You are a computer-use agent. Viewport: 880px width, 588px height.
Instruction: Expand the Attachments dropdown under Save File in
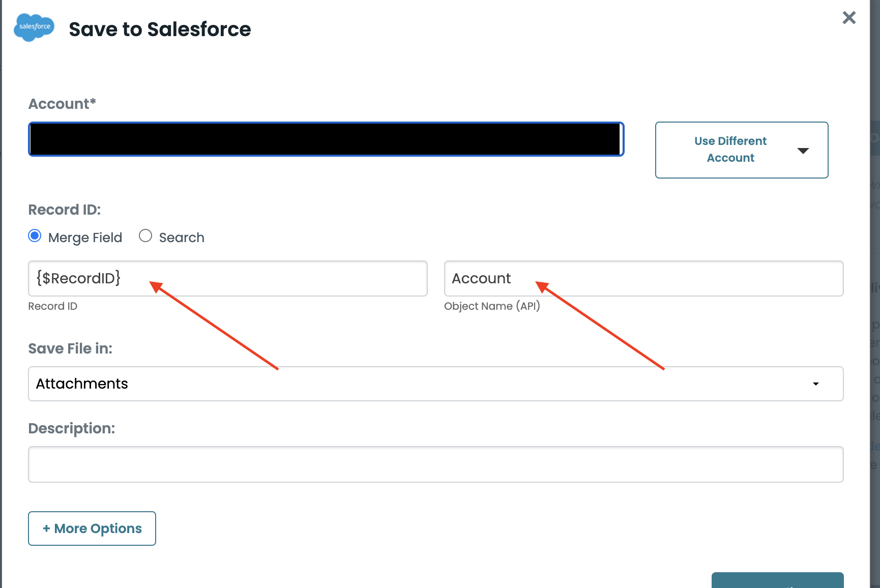click(x=435, y=384)
